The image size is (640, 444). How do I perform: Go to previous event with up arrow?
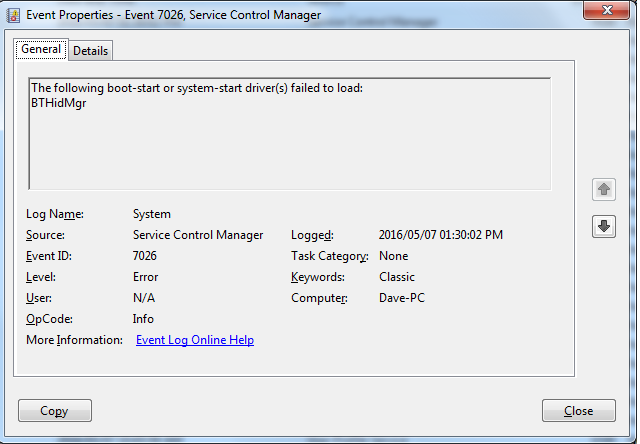(x=604, y=189)
